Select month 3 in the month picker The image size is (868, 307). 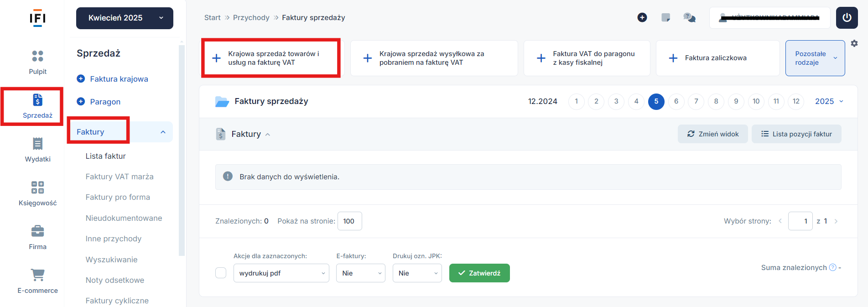(x=616, y=101)
